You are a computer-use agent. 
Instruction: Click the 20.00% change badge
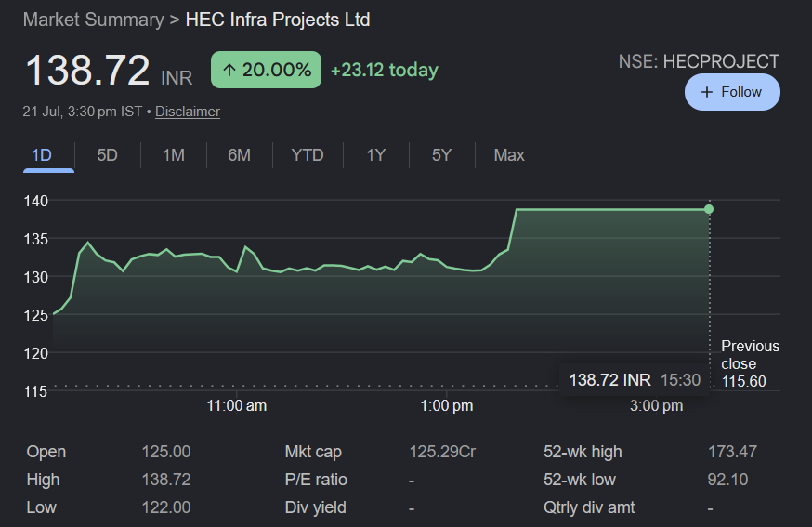(267, 70)
